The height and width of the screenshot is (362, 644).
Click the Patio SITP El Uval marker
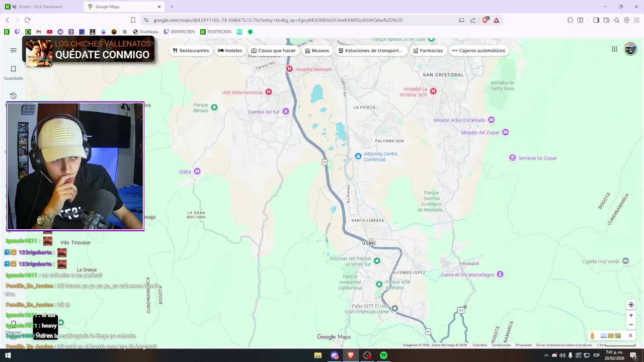click(x=395, y=308)
